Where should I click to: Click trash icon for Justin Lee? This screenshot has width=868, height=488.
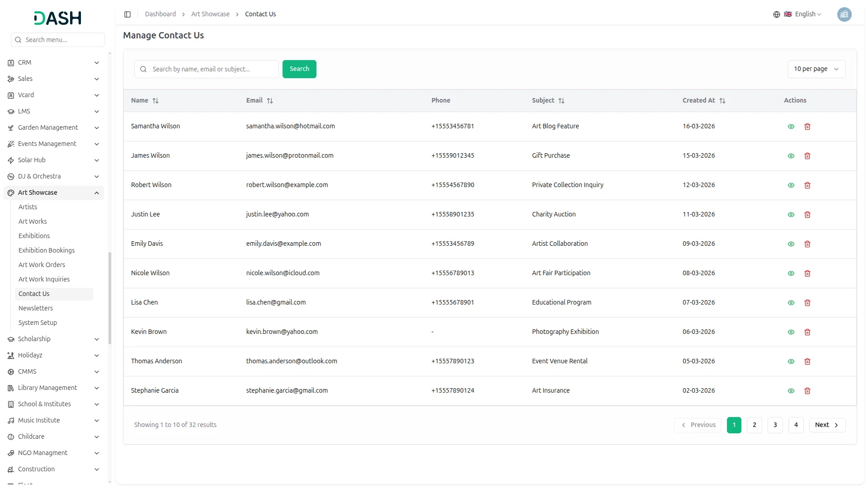(807, 215)
